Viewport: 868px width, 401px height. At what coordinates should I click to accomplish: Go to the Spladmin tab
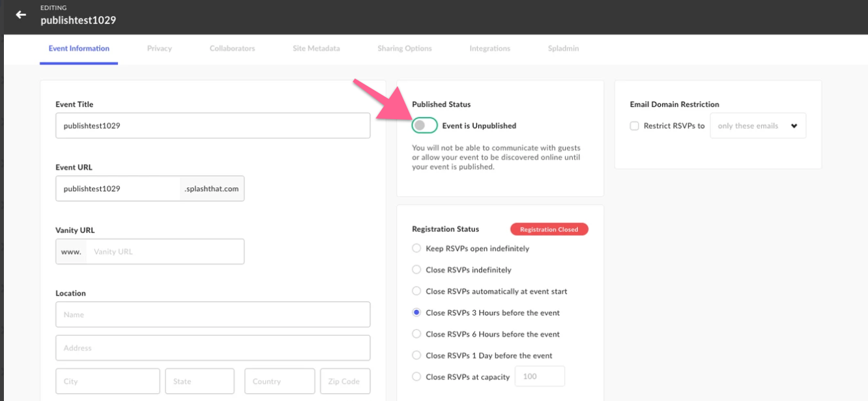click(563, 48)
